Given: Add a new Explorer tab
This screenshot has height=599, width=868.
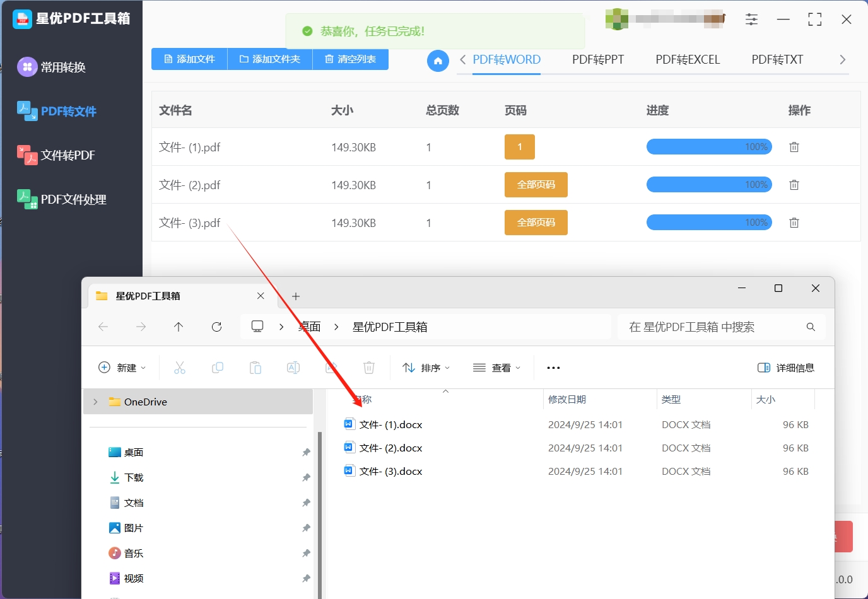Looking at the screenshot, I should tap(295, 296).
